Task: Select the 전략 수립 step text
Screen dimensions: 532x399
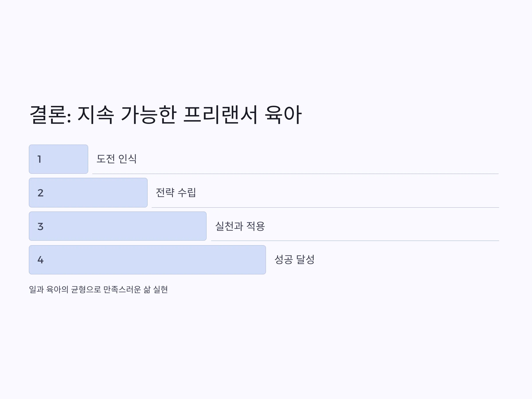Action: click(176, 192)
